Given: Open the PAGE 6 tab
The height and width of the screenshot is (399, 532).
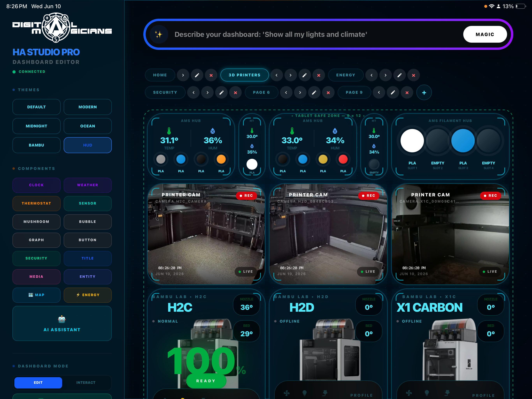Looking at the screenshot, I should click(262, 93).
